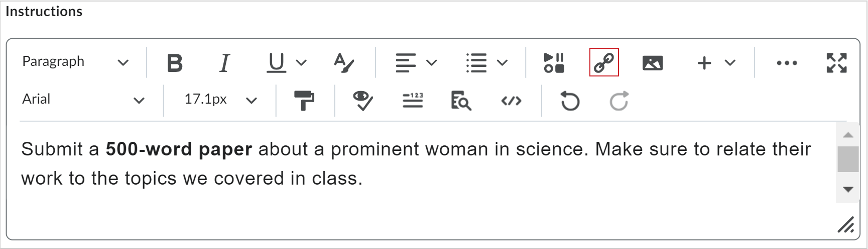The image size is (868, 249).
Task: Click the Insert Stuff media icon
Action: (554, 63)
